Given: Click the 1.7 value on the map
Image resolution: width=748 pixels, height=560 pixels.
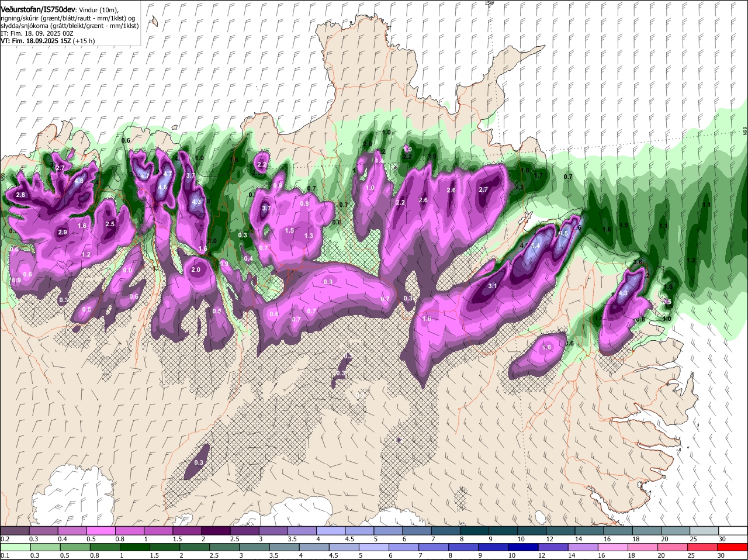Looking at the screenshot, I should point(538,175).
